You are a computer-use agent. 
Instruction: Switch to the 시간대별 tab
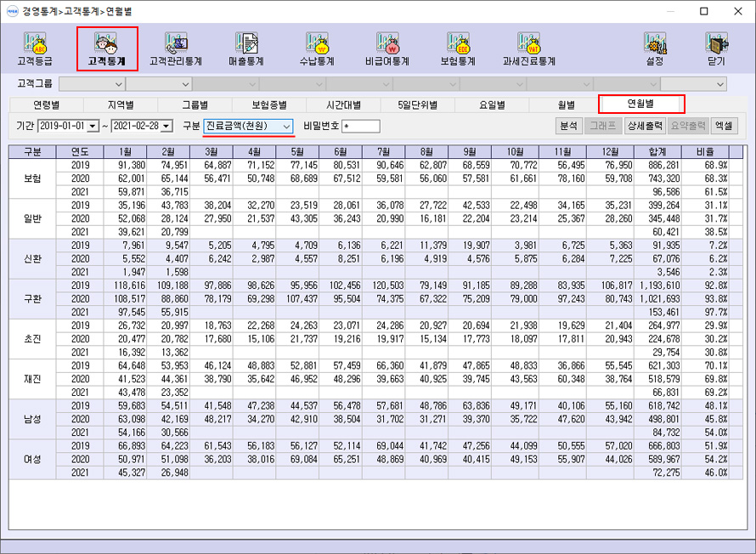click(344, 105)
